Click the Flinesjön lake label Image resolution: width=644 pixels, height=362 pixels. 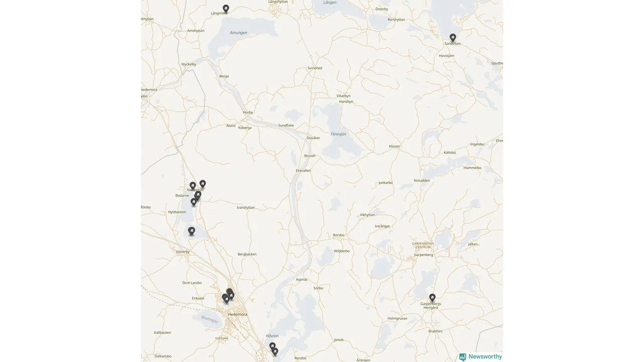(338, 134)
